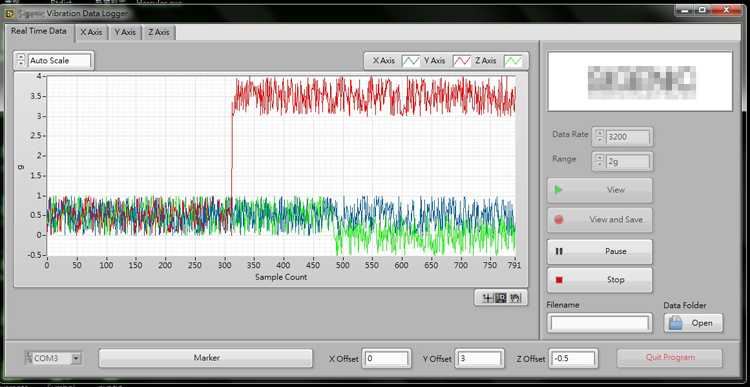Viewport: 750px width, 387px height.
Task: Click the Auto Scale stepper arrows
Action: (21, 61)
